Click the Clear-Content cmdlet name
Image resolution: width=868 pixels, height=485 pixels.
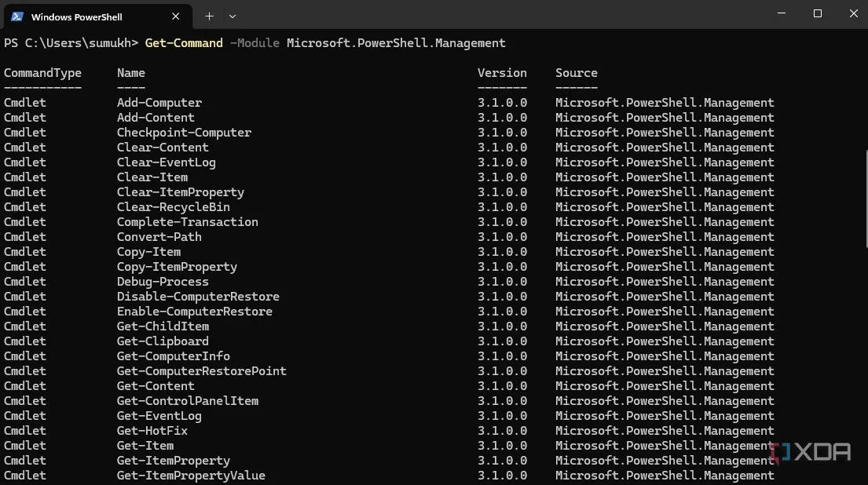click(x=163, y=148)
